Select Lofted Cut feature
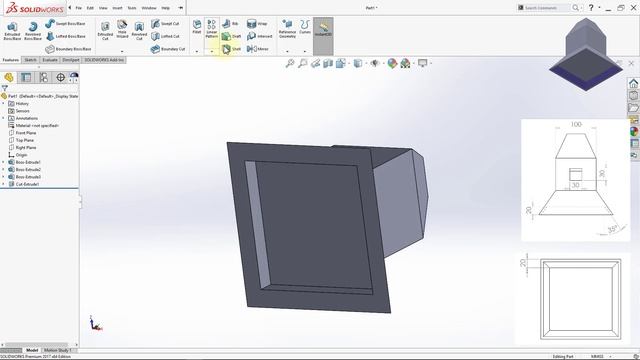640x360 pixels. coord(165,36)
